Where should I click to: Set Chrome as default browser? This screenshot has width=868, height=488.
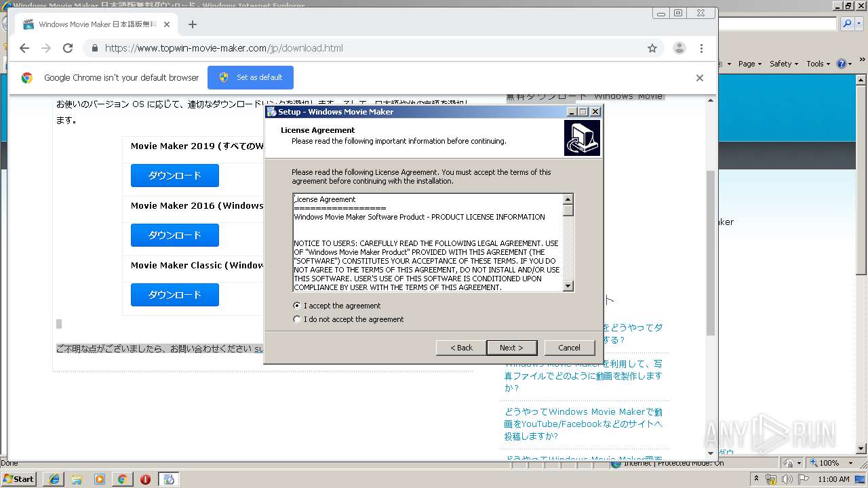pos(250,77)
